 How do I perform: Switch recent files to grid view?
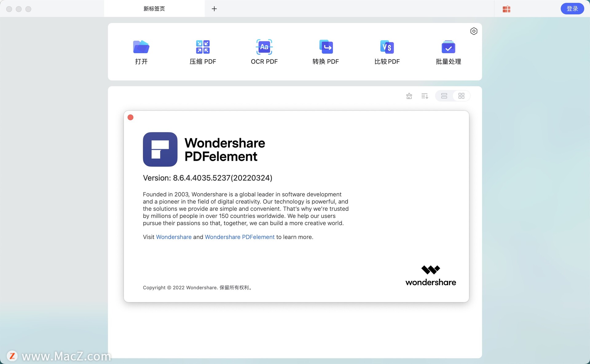pyautogui.click(x=461, y=96)
